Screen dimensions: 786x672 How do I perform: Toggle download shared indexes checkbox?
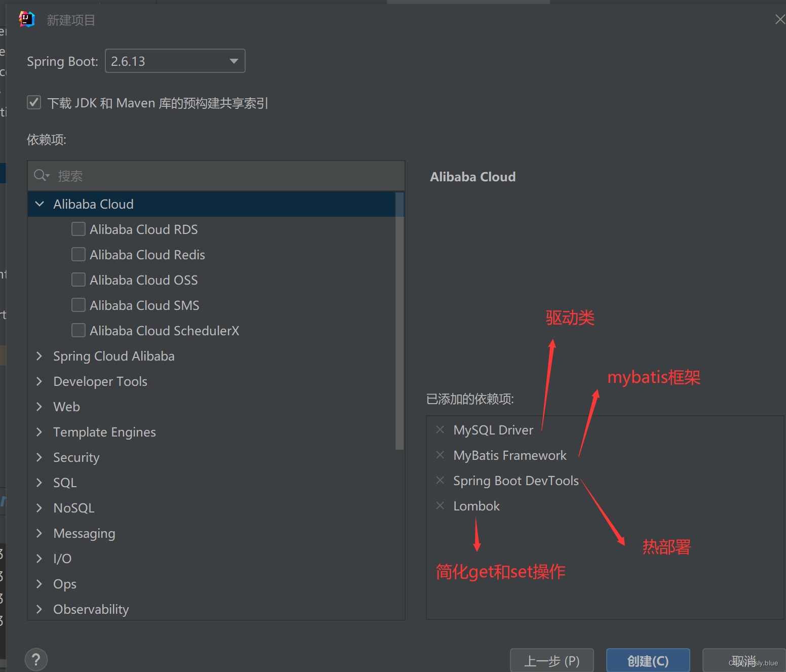[34, 103]
